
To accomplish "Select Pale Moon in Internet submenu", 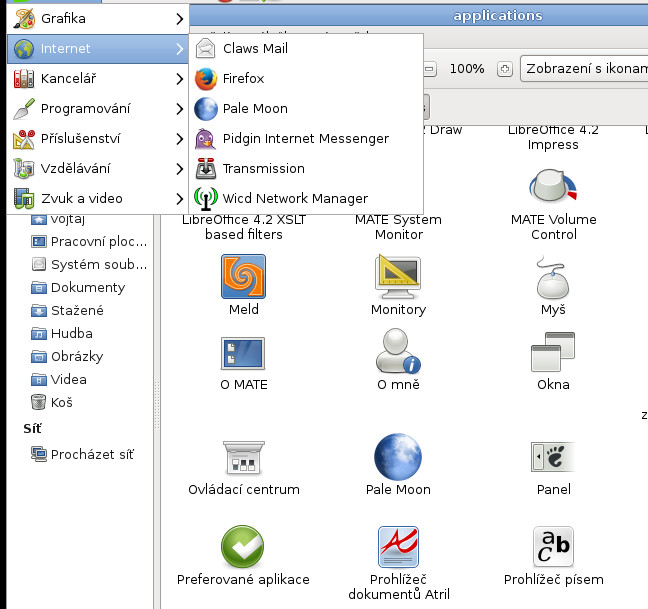I will [306, 109].
